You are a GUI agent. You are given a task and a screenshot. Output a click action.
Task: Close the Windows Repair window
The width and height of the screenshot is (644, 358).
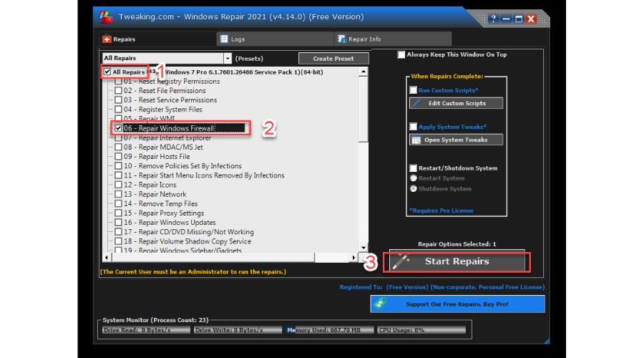coord(531,19)
